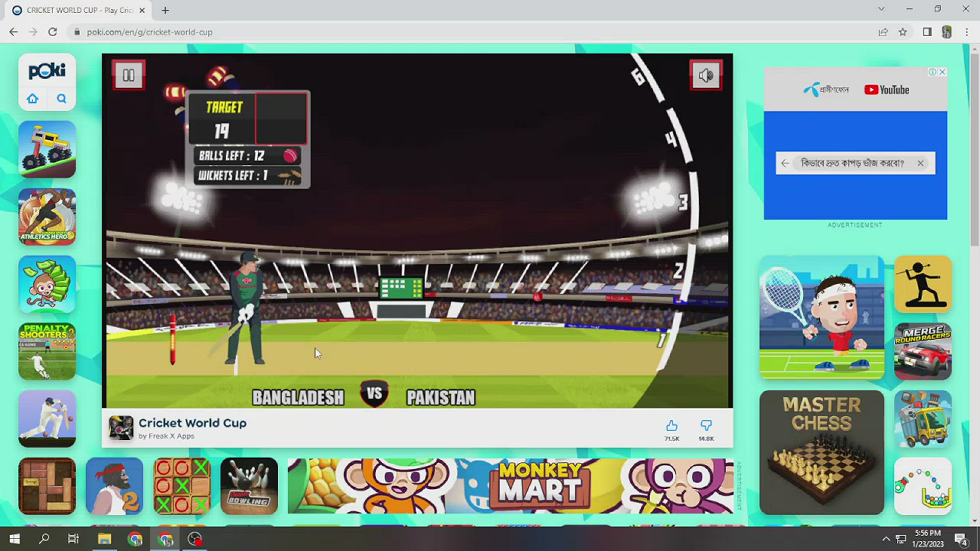Screen dimensions: 980x551
Task: Click the Windows Start button
Action: pos(14,538)
